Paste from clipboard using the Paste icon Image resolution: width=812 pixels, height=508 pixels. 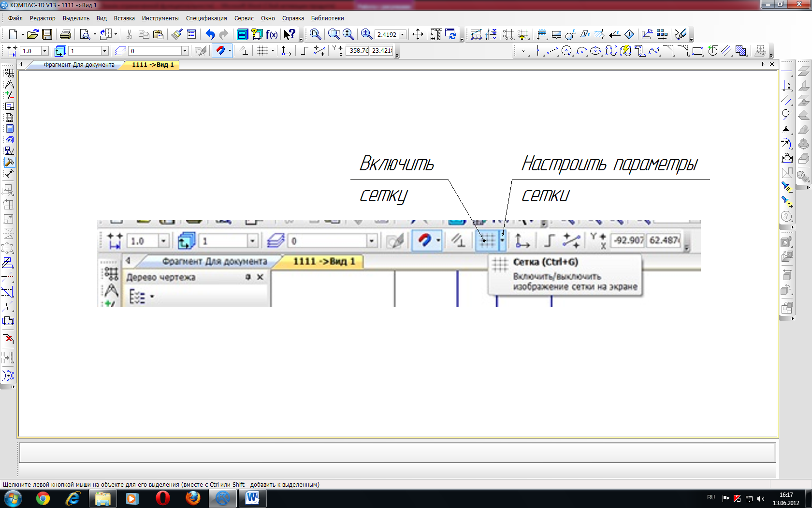[158, 34]
